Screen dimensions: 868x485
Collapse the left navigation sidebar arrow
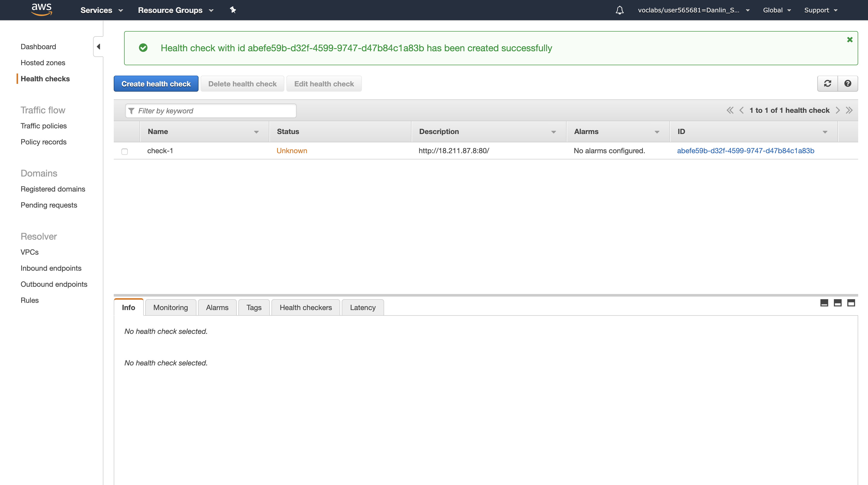98,47
